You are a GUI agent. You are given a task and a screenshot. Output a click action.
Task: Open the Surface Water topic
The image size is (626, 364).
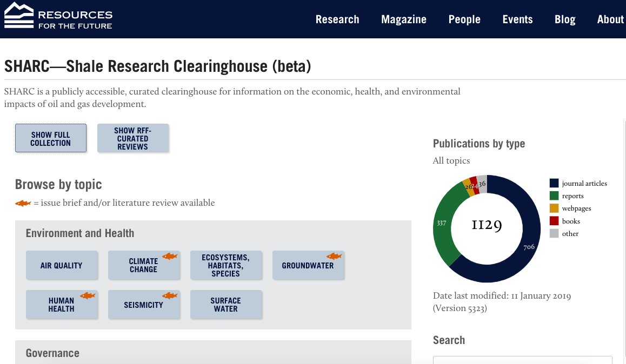tap(226, 305)
